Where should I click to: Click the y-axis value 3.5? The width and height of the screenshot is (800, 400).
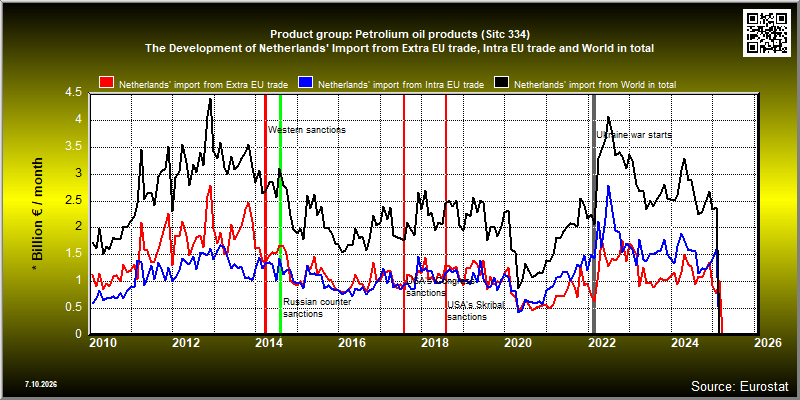click(x=73, y=147)
